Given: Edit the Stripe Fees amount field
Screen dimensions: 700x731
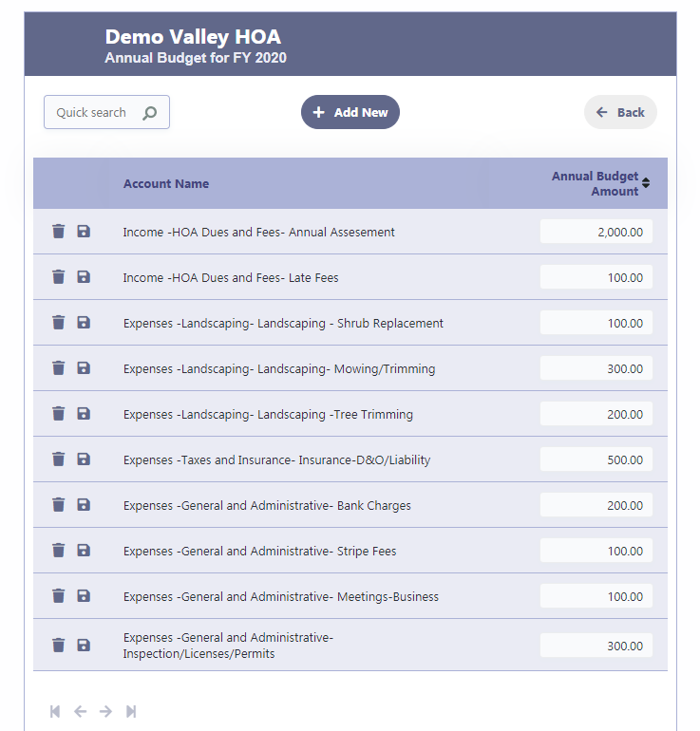Looking at the screenshot, I should (596, 551).
